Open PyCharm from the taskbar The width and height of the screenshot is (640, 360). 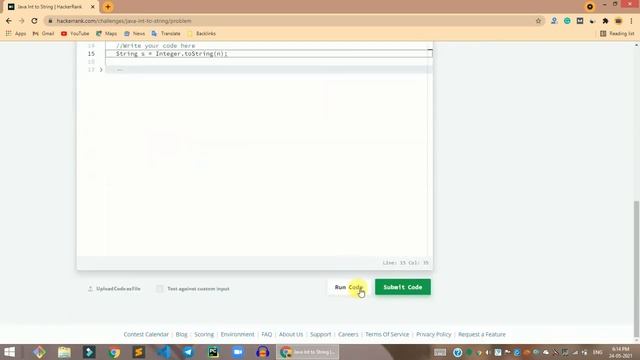(213, 352)
